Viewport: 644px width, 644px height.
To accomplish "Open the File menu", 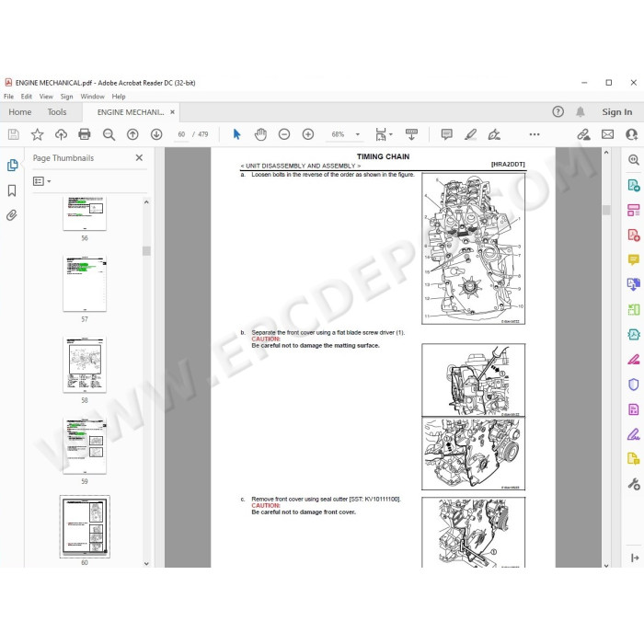I will coord(8,97).
